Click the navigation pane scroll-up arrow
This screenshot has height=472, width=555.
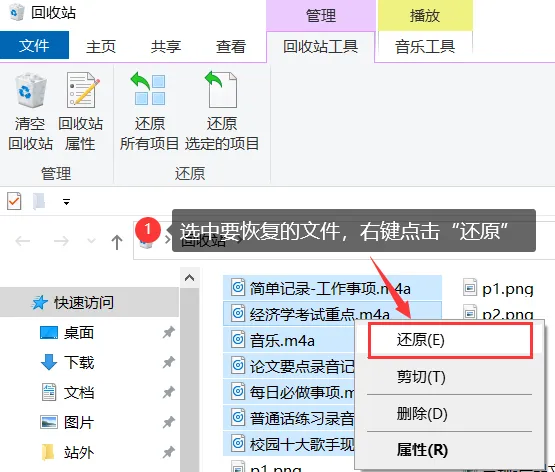[189, 278]
